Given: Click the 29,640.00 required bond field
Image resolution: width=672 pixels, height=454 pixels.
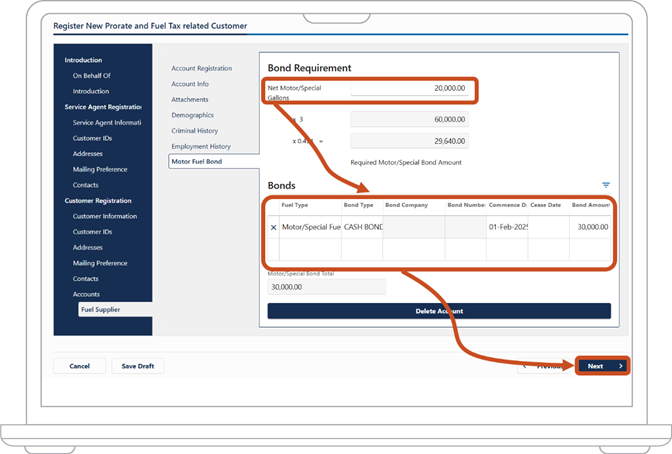Looking at the screenshot, I should (x=409, y=141).
